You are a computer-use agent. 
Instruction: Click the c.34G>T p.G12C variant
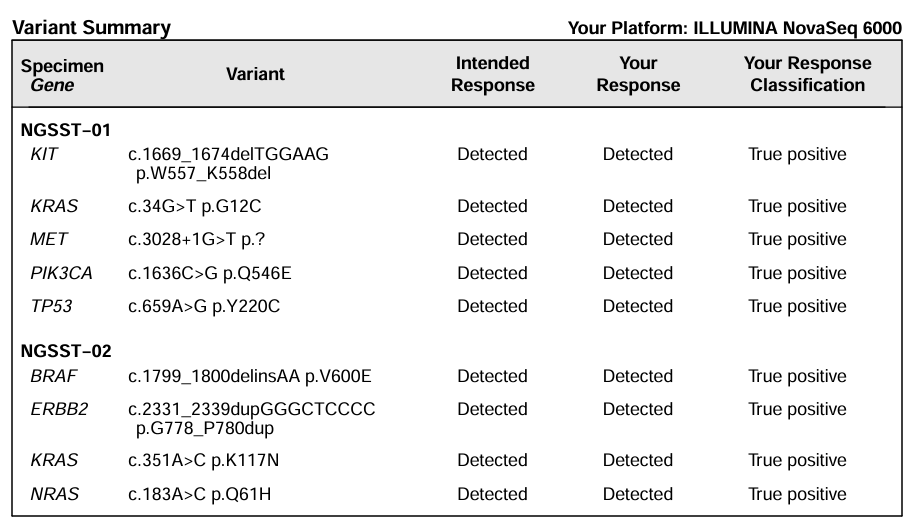point(195,207)
